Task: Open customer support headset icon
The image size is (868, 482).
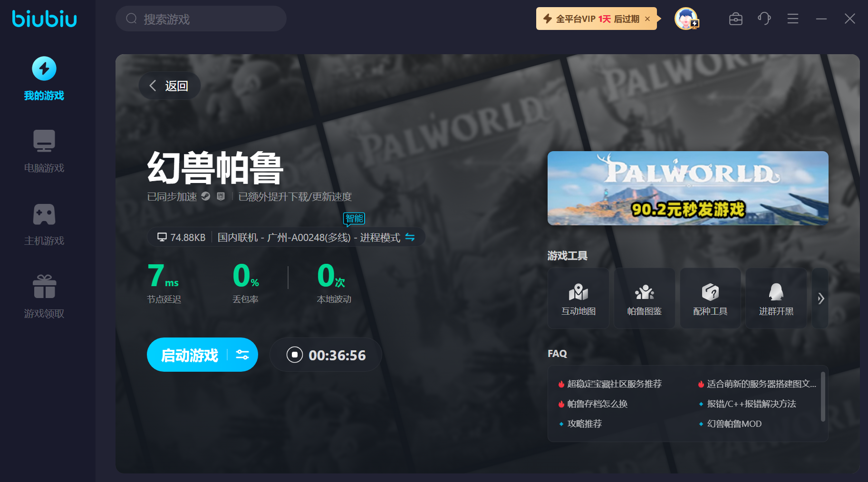Action: (x=764, y=19)
